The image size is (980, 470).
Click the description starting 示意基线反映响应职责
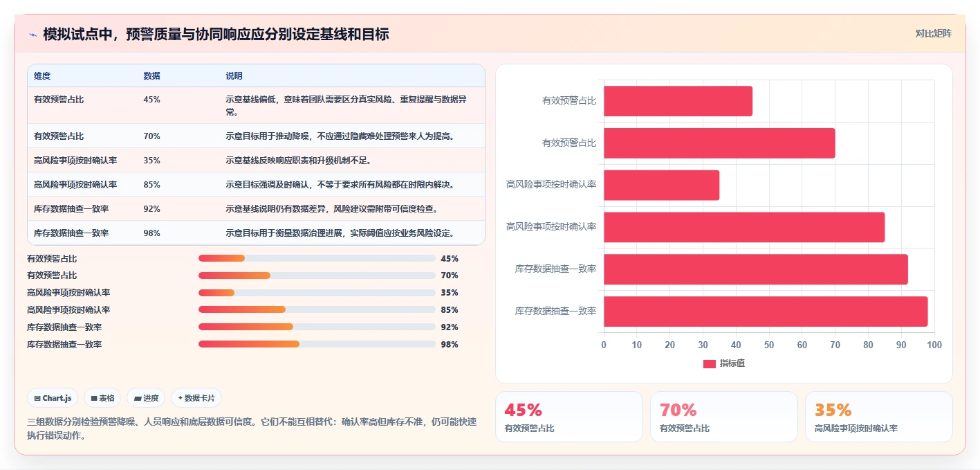299,161
